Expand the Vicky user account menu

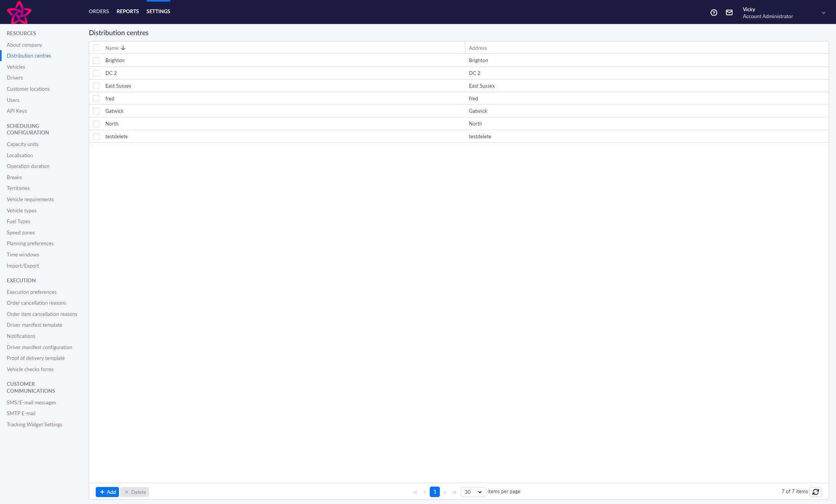coord(823,13)
